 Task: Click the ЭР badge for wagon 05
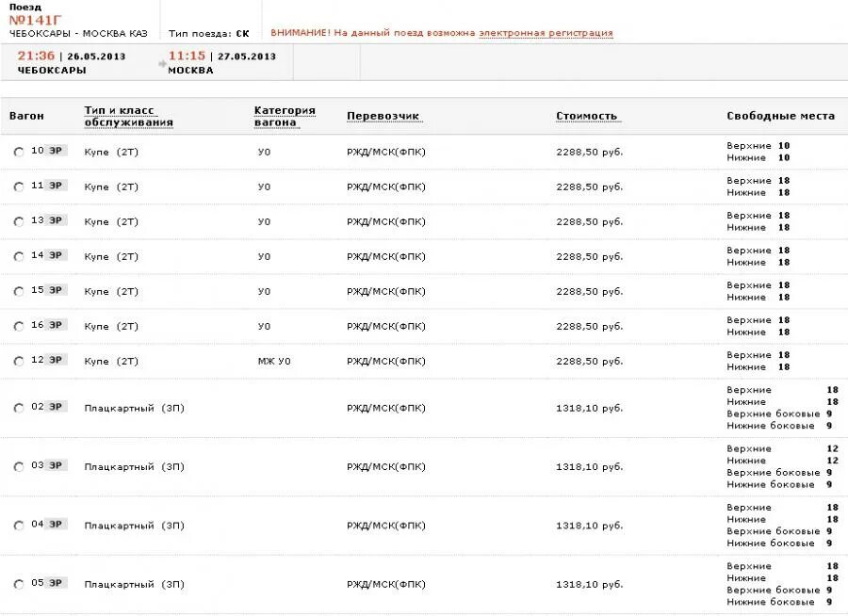(56, 583)
